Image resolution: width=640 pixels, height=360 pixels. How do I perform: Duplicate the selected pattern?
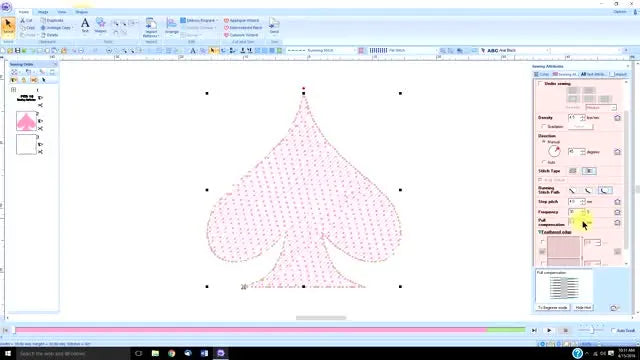click(x=52, y=20)
